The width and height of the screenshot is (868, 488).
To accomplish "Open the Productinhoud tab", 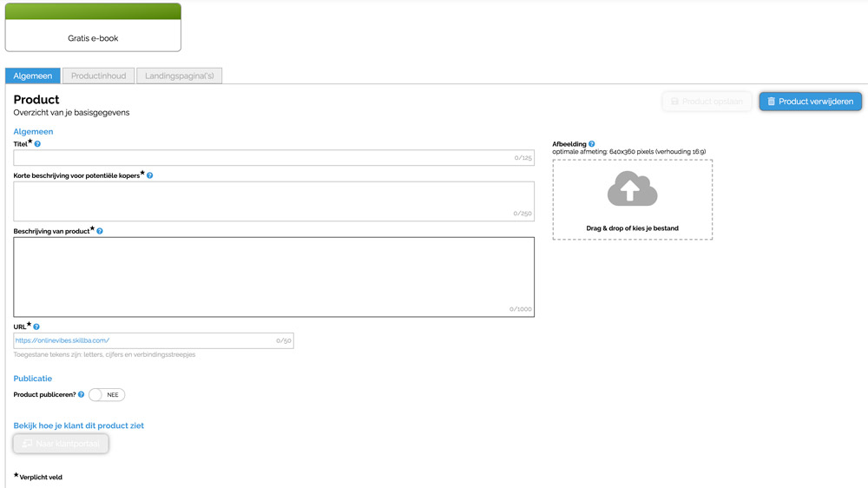I will tap(99, 76).
